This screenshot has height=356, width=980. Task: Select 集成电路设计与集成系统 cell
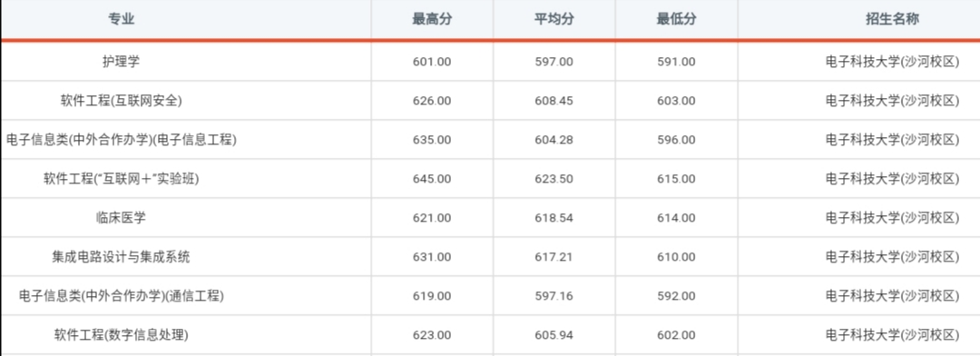[122, 256]
